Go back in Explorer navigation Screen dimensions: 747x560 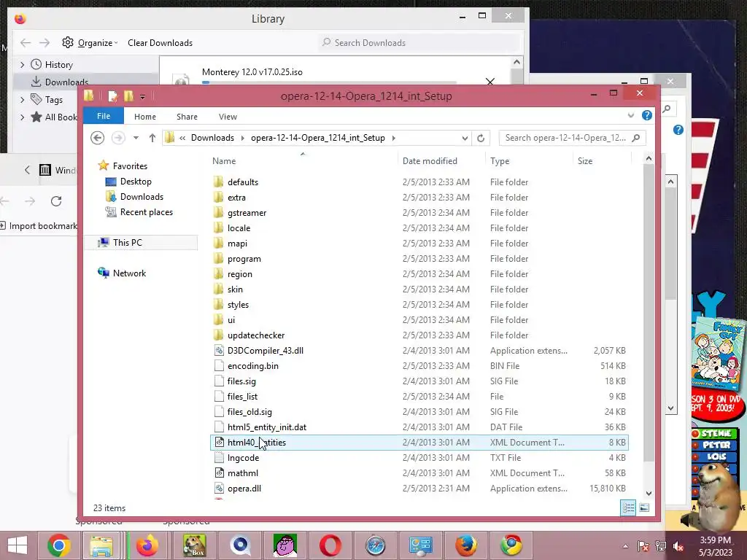(x=97, y=138)
